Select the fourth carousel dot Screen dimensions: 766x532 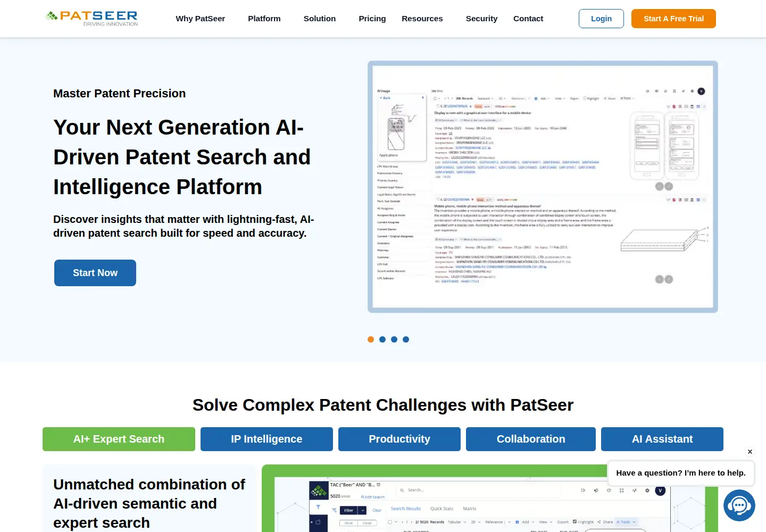click(406, 339)
